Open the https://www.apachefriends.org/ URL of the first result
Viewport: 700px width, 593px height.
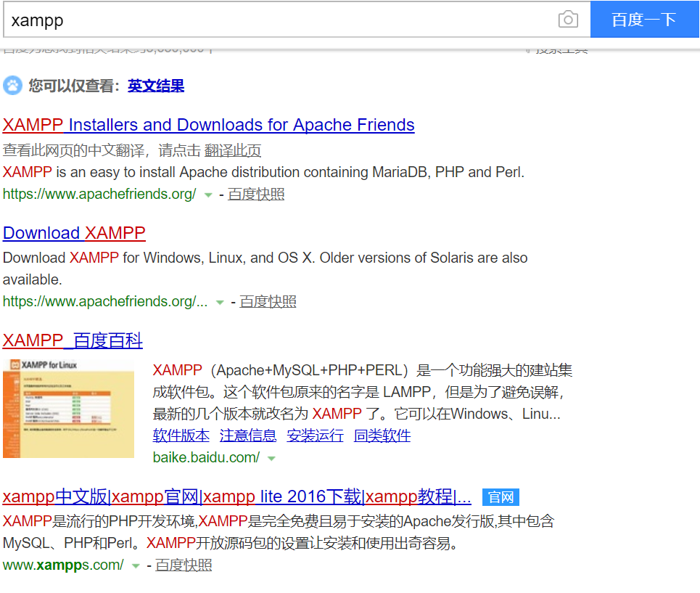click(99, 195)
